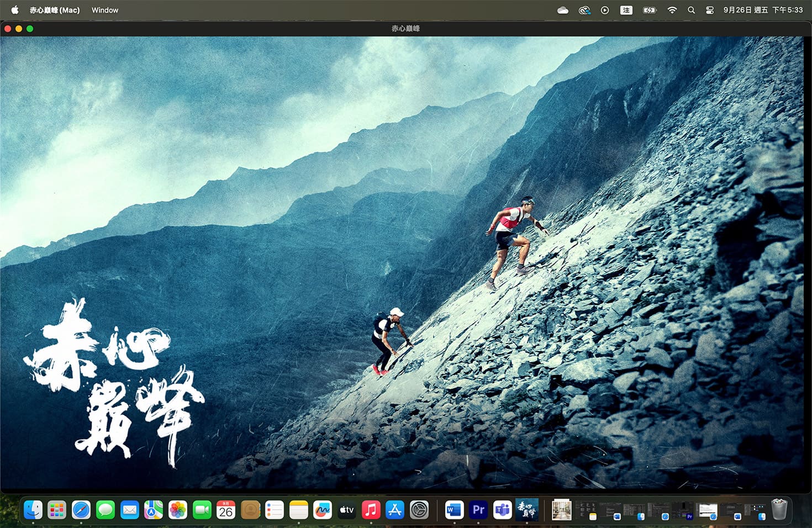Open Finder from the Dock
Screen dimensions: 812x528
click(33, 510)
